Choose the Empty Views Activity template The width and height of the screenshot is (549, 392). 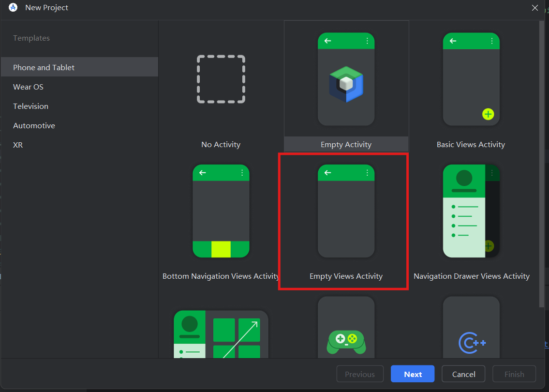pos(346,211)
